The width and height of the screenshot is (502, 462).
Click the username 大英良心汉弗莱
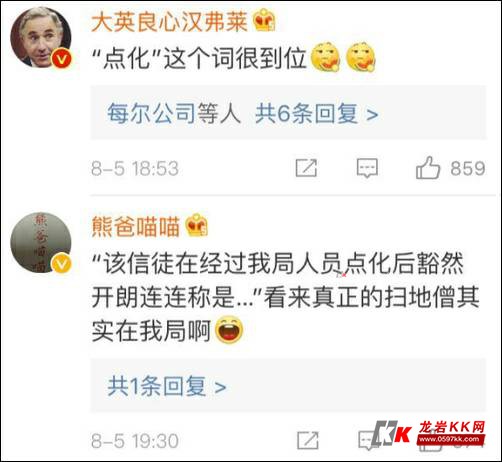pyautogui.click(x=169, y=22)
